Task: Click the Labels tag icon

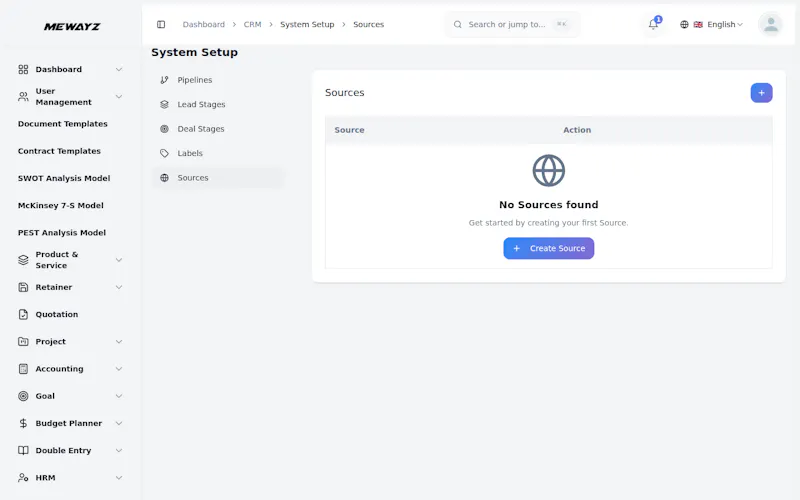Action: pos(164,154)
